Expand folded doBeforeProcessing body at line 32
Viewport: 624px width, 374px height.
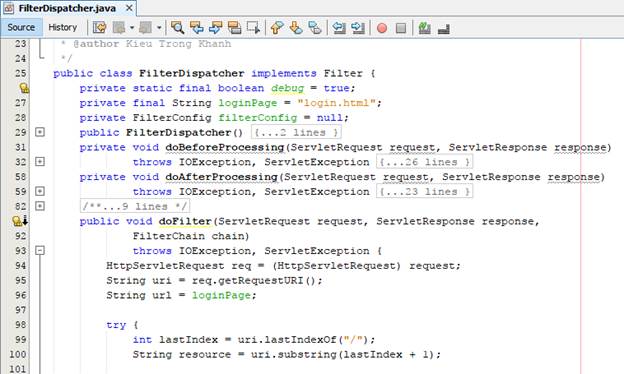40,162
